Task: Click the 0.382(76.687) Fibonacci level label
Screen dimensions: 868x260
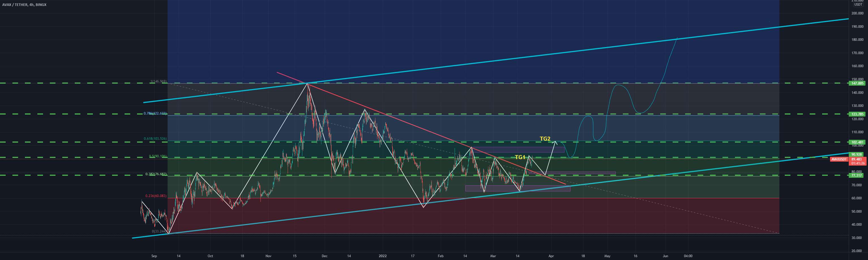Action: click(156, 174)
